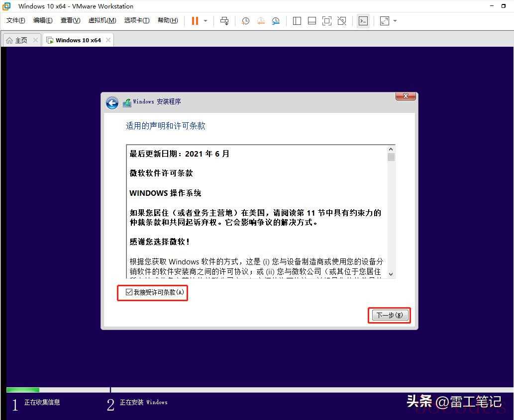Open the 帮助(H) menu
The width and height of the screenshot is (514, 420).
168,20
